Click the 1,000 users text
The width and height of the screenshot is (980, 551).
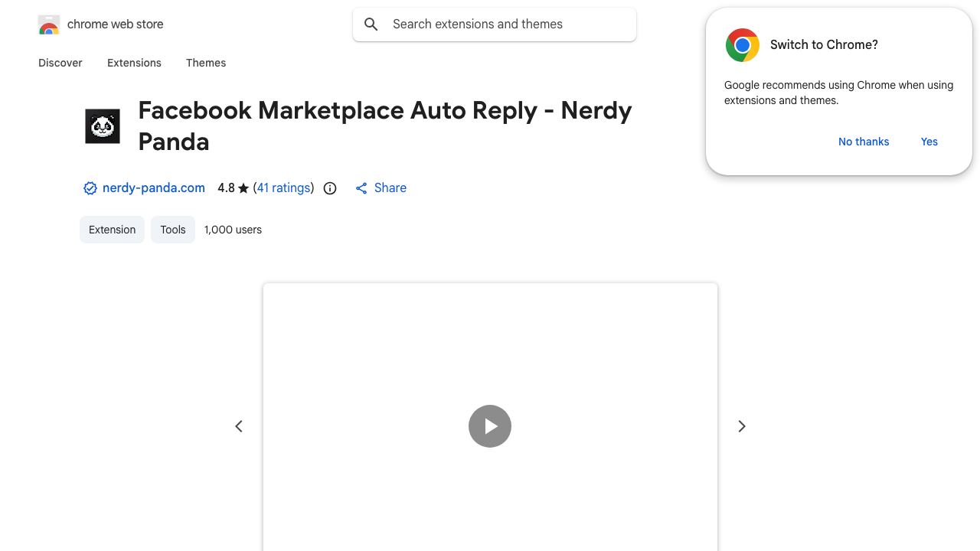pyautogui.click(x=233, y=230)
